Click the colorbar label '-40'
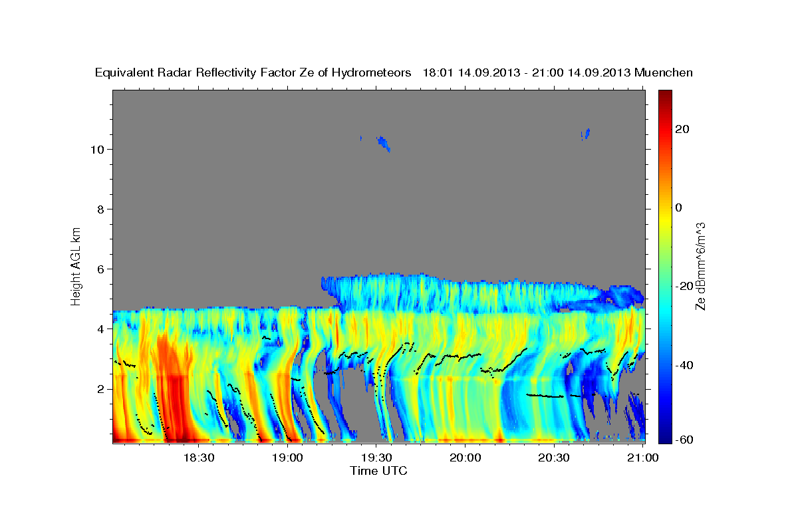Image resolution: width=798 pixels, height=532 pixels. pos(684,365)
